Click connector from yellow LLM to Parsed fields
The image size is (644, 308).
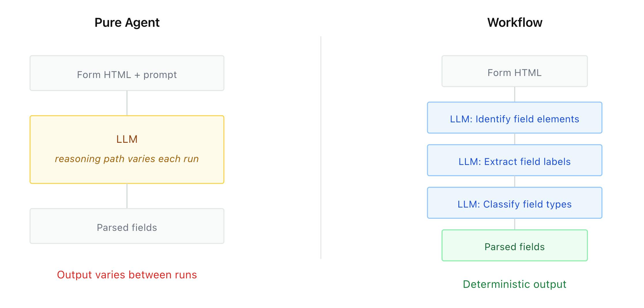[127, 196]
